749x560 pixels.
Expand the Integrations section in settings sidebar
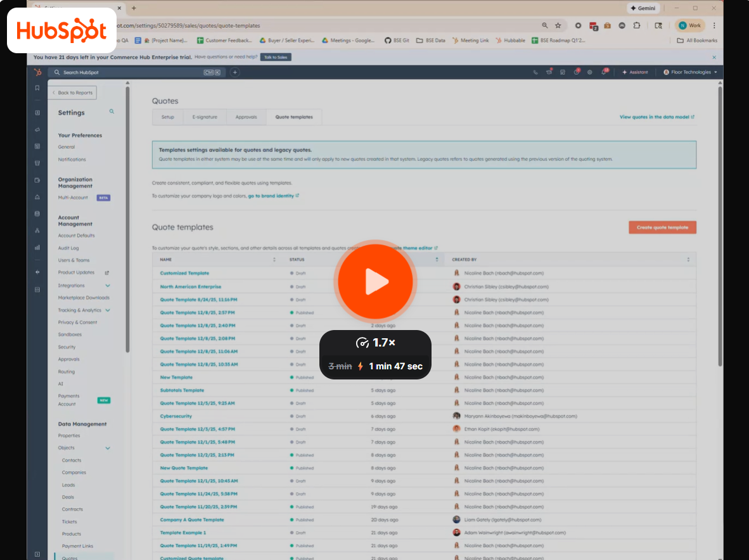click(108, 286)
